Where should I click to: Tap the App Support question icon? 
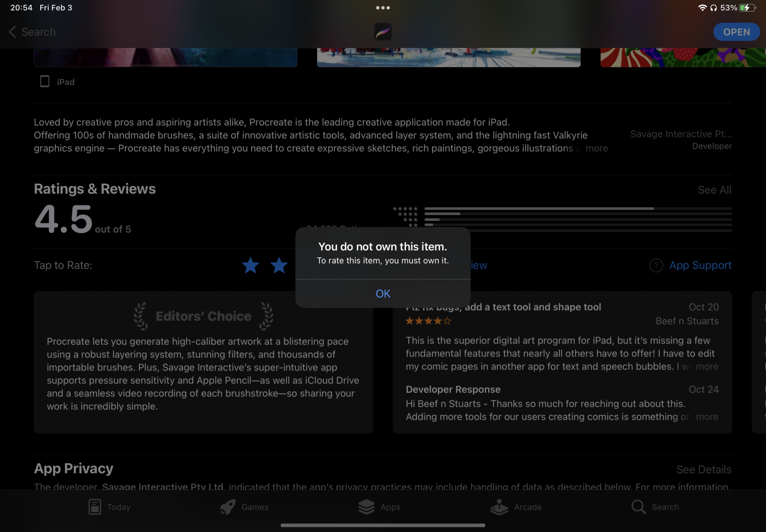(x=656, y=265)
